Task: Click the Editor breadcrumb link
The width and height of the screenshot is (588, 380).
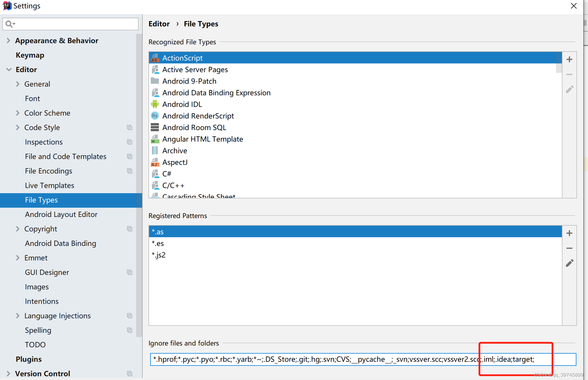Action: coord(159,24)
